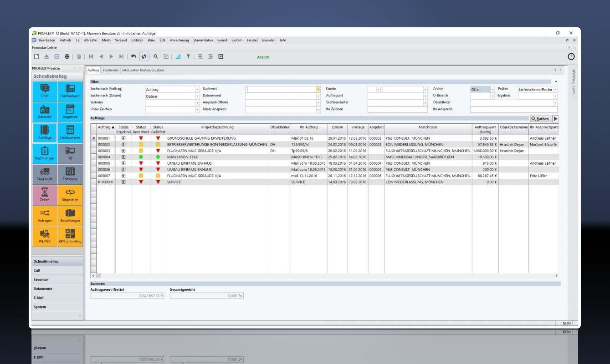Open the Adressen tile

coord(45,112)
